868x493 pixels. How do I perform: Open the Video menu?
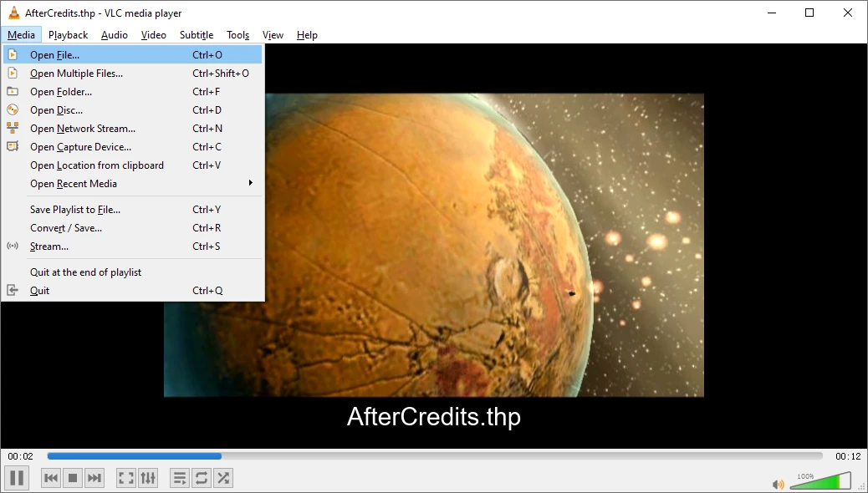153,35
